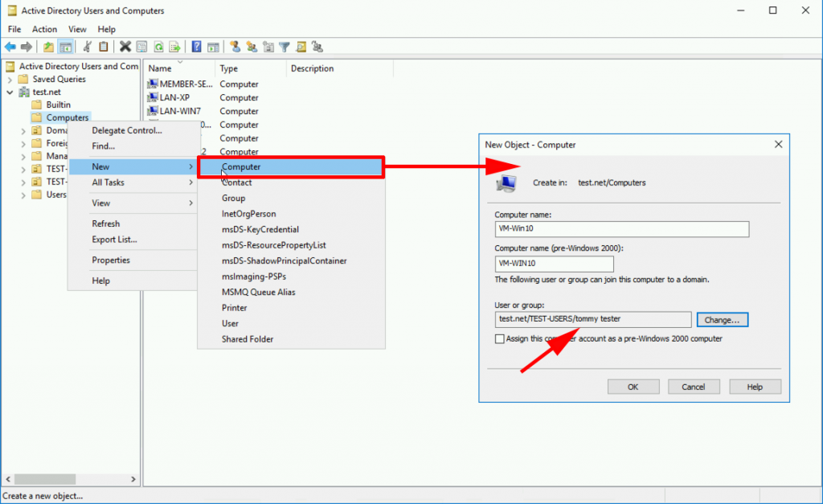823x504 pixels.
Task: Click the Paste clipboard toolbar icon
Action: (x=103, y=47)
